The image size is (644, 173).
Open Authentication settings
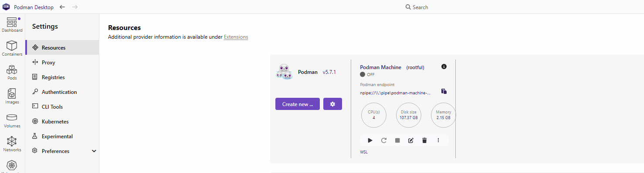[62, 92]
